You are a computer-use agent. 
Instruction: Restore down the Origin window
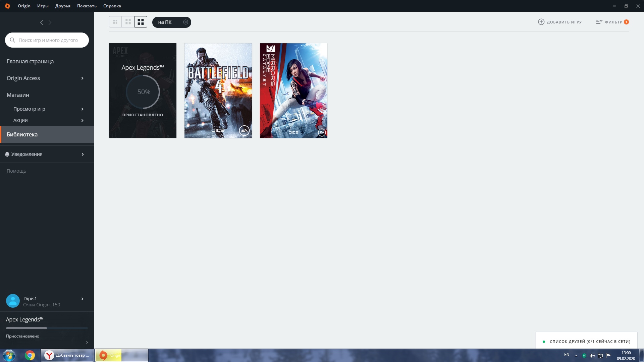(626, 6)
